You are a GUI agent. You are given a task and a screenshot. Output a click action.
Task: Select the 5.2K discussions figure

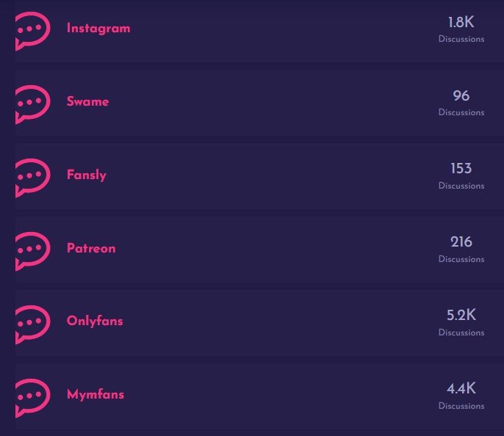(x=461, y=316)
